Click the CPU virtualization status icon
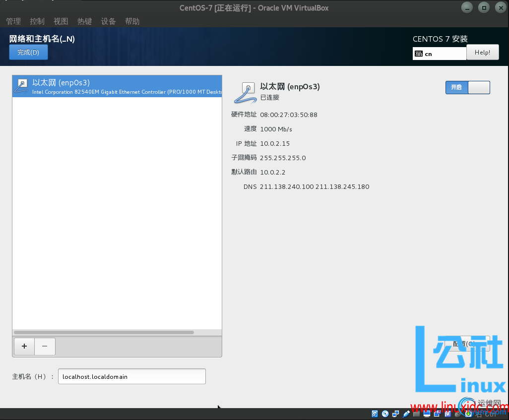 [447, 414]
